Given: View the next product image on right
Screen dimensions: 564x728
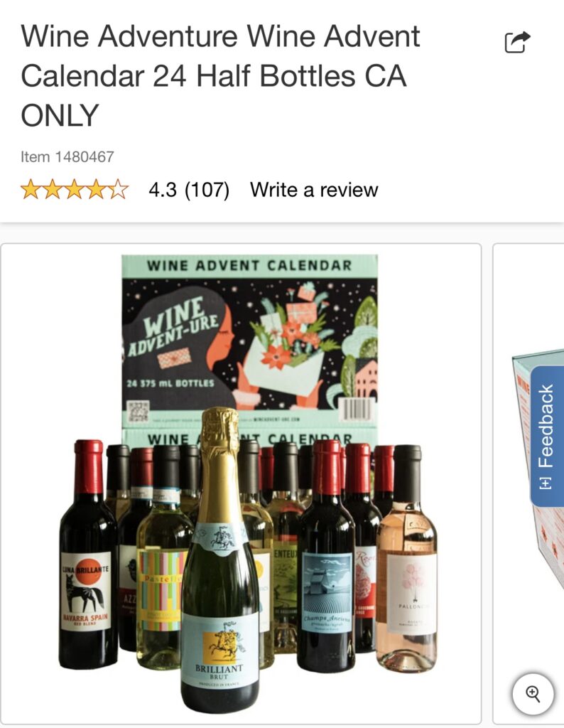Looking at the screenshot, I should coord(528,483).
